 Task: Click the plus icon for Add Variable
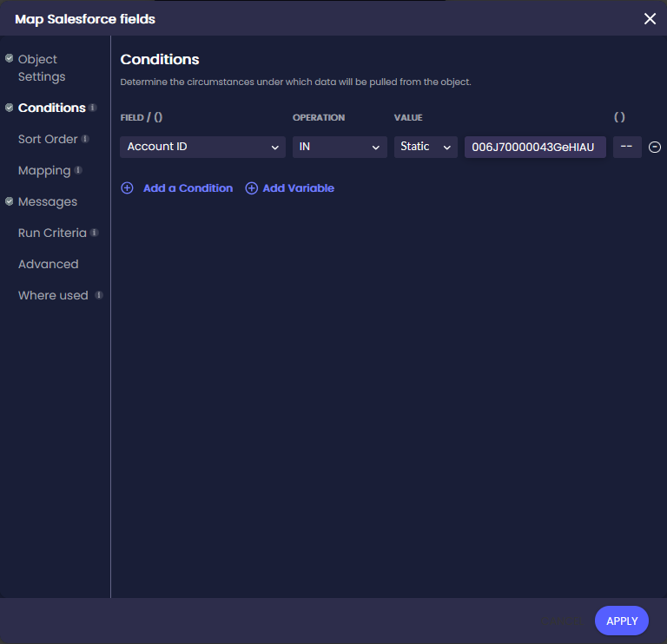click(251, 187)
